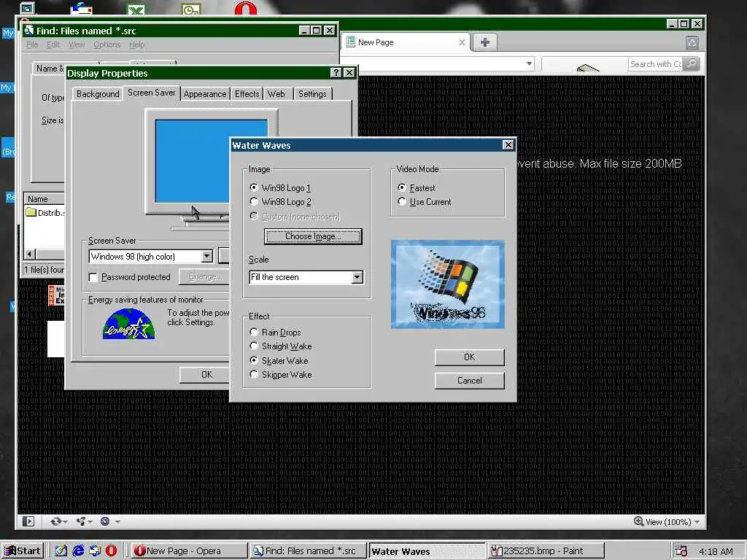
Task: Choose the Use Current video mode
Action: [425, 202]
